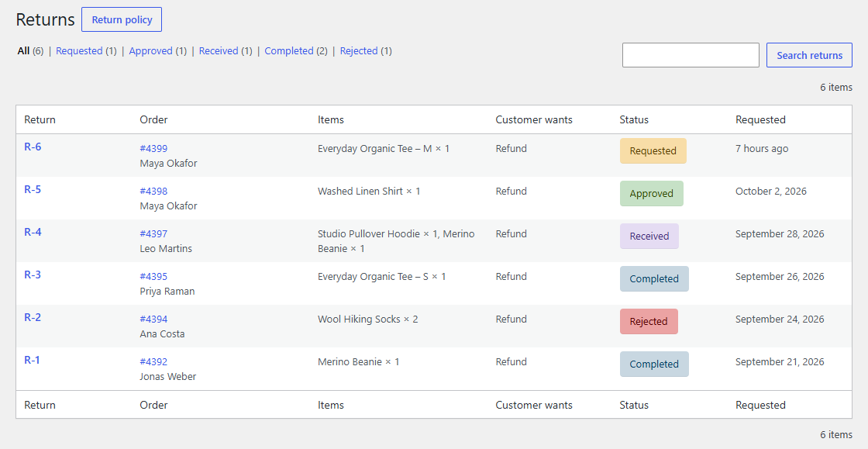Click 'Everyday Organic Tee – M × 1' item
This screenshot has height=449, width=868.
point(384,148)
